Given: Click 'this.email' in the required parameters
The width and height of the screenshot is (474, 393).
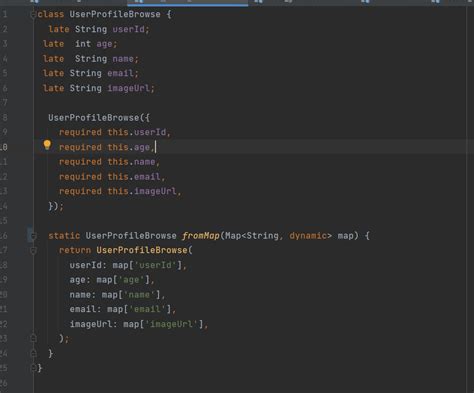Looking at the screenshot, I should pos(134,176).
